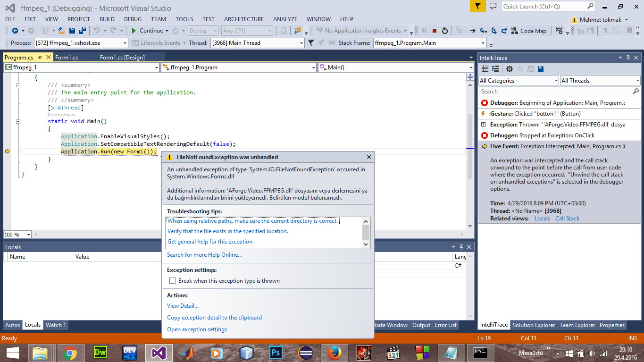Click the green Continue debugging button

(x=147, y=31)
